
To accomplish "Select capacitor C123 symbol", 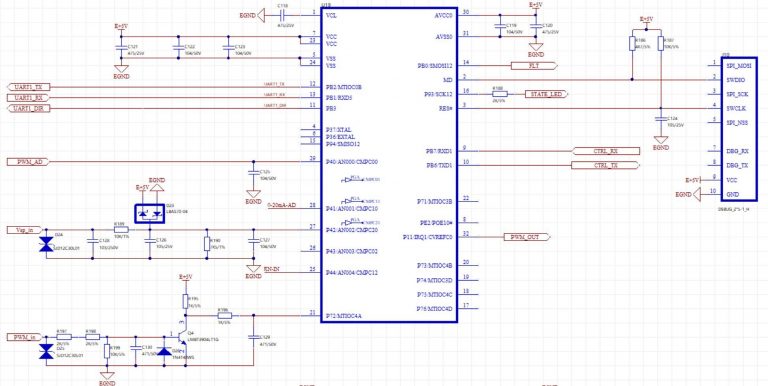I will 228,48.
